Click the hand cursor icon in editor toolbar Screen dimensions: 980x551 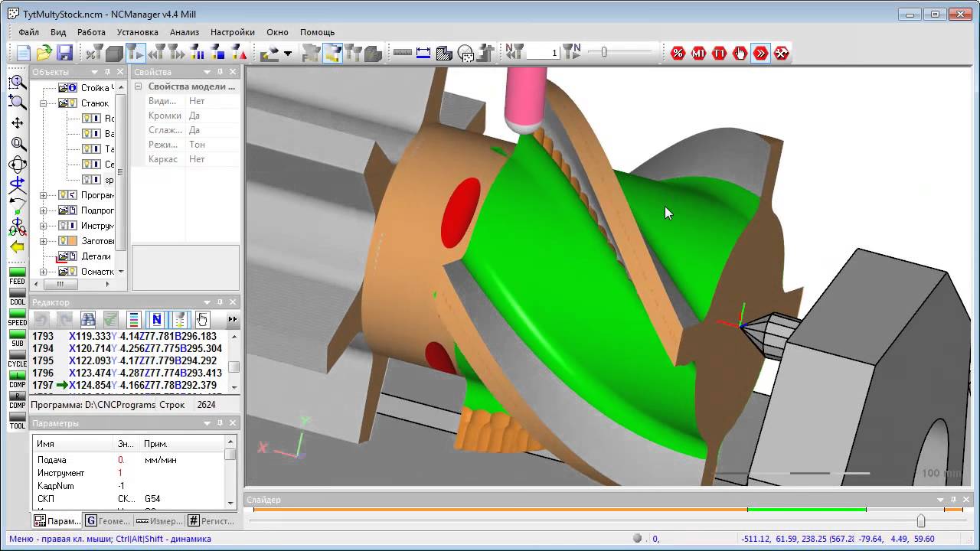202,319
